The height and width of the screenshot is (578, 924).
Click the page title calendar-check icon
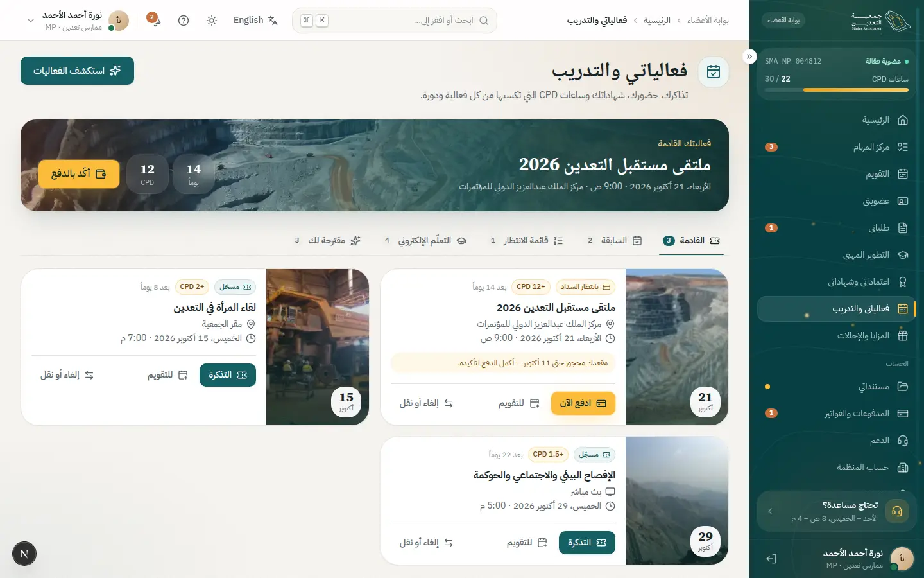point(713,71)
